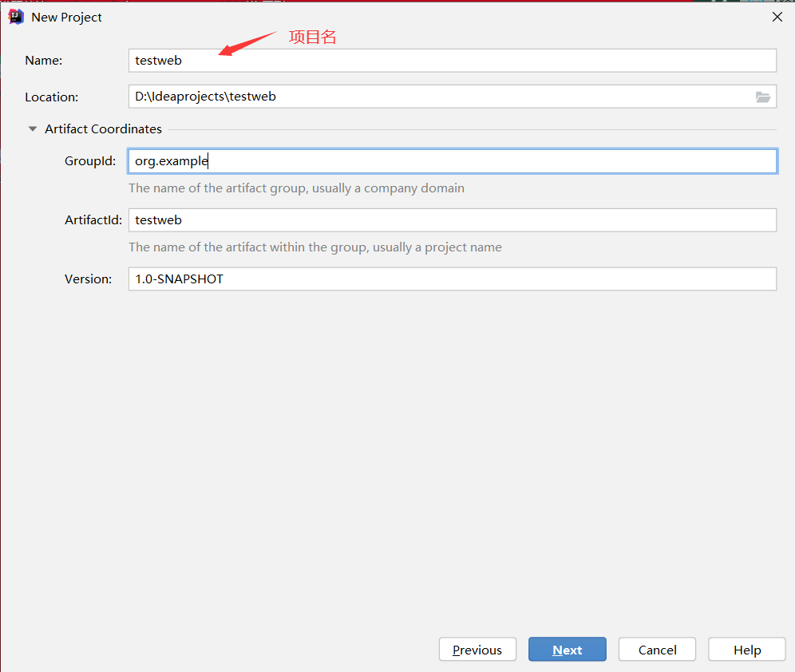Click the artifact group description hint text
The width and height of the screenshot is (795, 672).
(x=296, y=188)
